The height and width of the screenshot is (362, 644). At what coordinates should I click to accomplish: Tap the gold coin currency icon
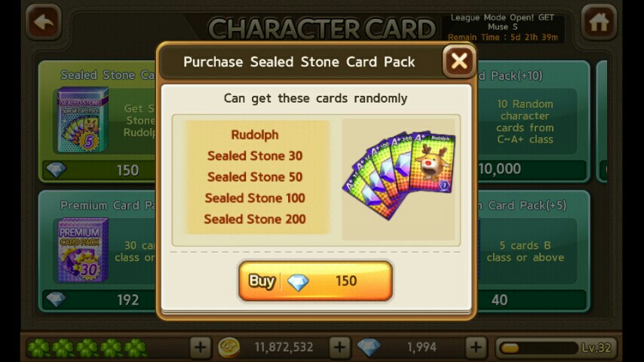(228, 348)
